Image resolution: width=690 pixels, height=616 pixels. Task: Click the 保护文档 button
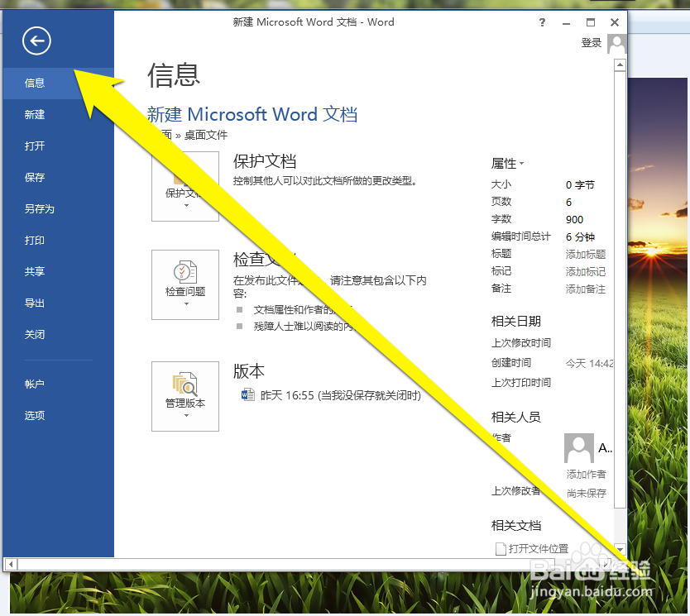pyautogui.click(x=185, y=186)
